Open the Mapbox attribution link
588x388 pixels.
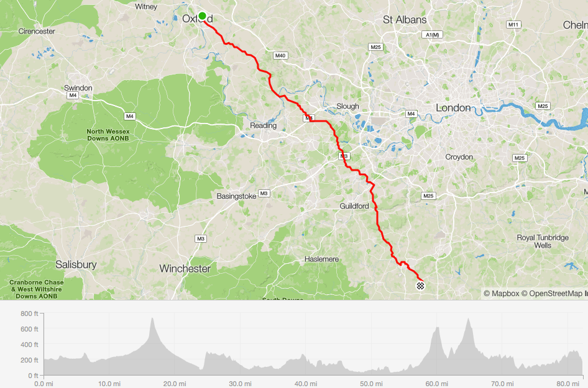pos(501,294)
